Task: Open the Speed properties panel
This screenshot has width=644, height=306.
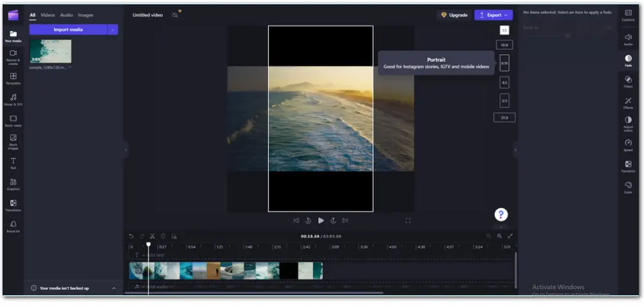Action: pos(628,146)
